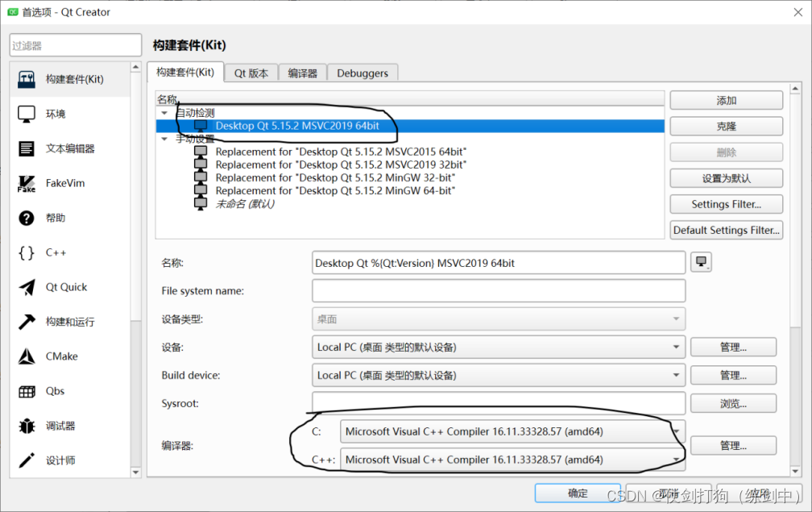Open the 调试器 bug icon
The height and width of the screenshot is (512, 812).
point(27,426)
